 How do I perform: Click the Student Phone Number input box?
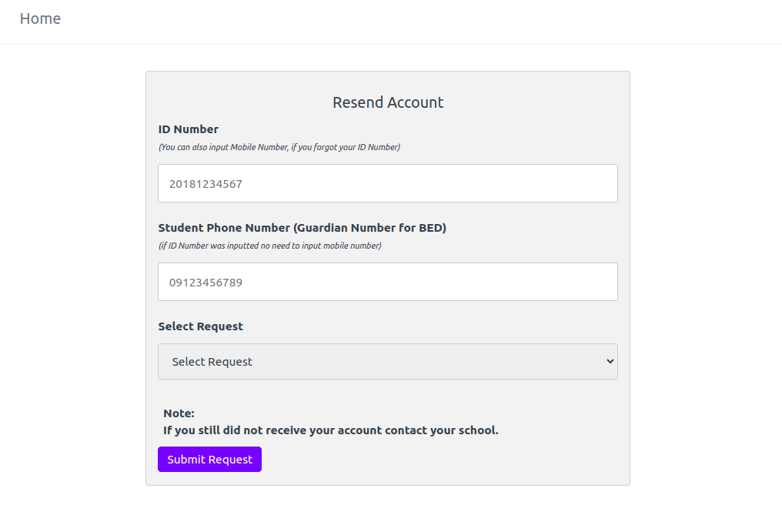pyautogui.click(x=387, y=282)
